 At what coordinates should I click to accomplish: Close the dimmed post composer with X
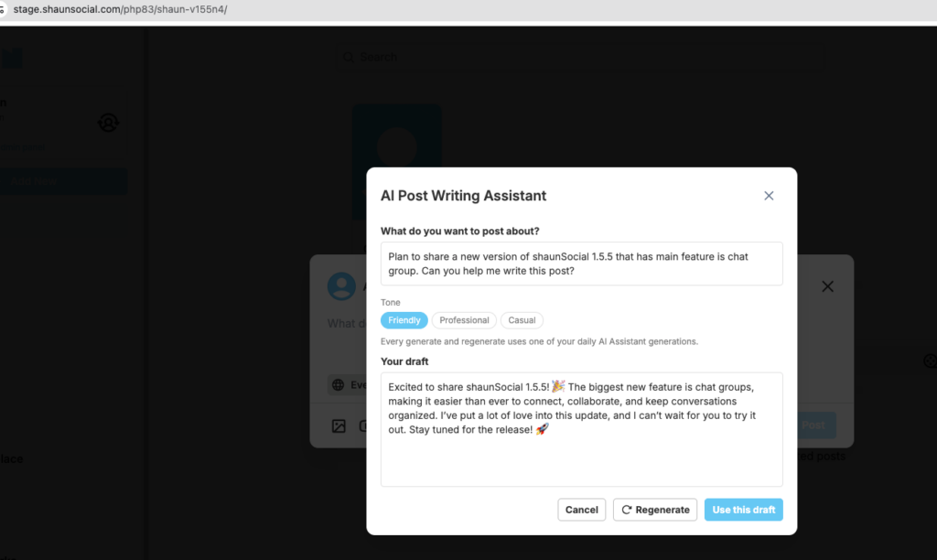[827, 286]
